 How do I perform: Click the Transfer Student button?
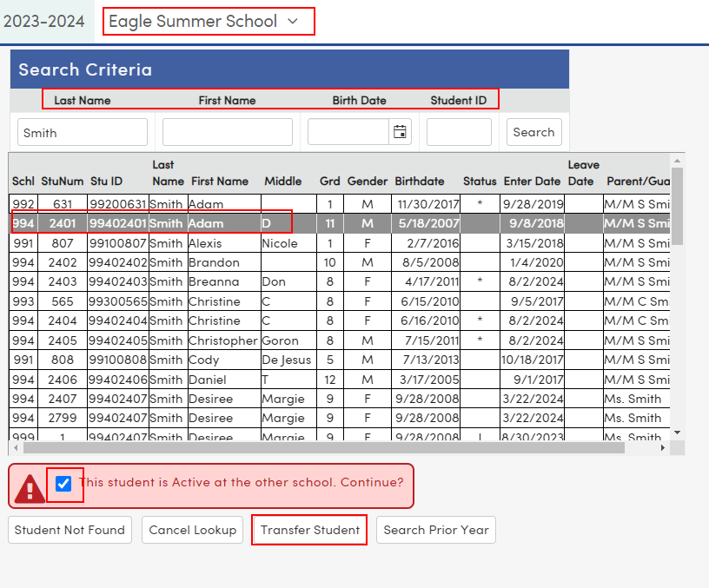pyautogui.click(x=308, y=530)
